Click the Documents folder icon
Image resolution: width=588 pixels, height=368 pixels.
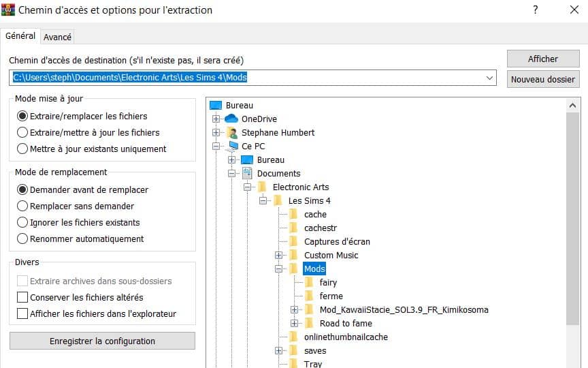point(247,173)
